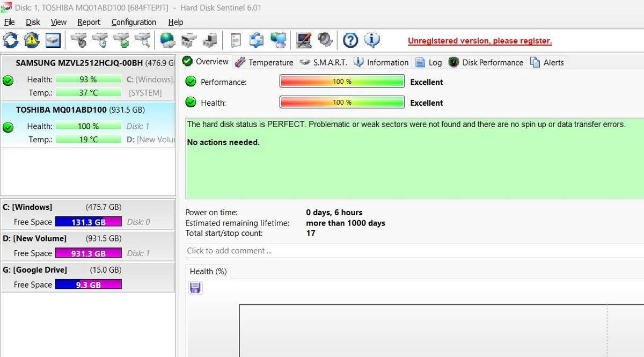
Task: Click the Samsung disk green status icon
Action: pos(8,81)
